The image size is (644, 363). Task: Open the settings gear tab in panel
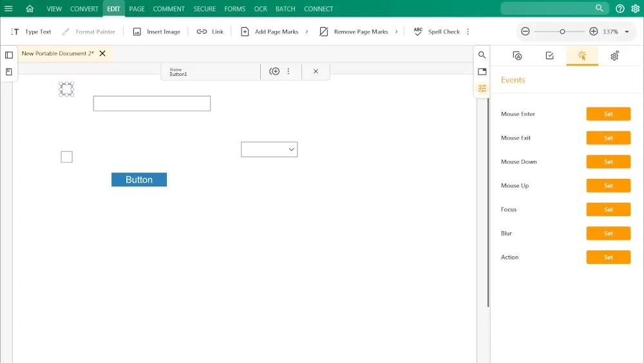click(x=614, y=56)
